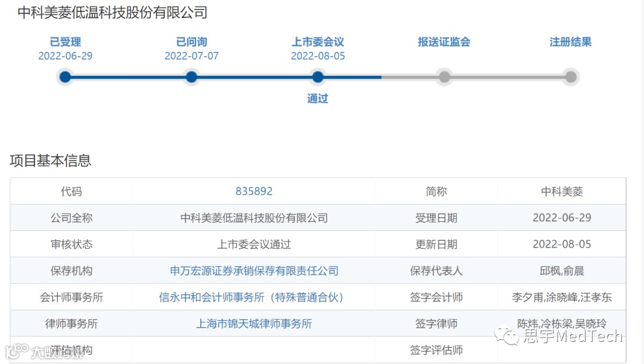Image resolution: width=644 pixels, height=364 pixels.
Task: Click the 律师事务所 label cell
Action: click(x=72, y=324)
